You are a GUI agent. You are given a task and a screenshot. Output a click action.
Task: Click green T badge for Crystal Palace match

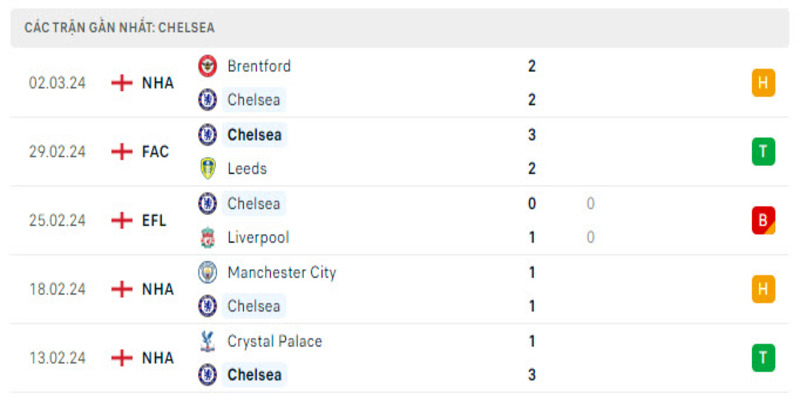point(763,358)
